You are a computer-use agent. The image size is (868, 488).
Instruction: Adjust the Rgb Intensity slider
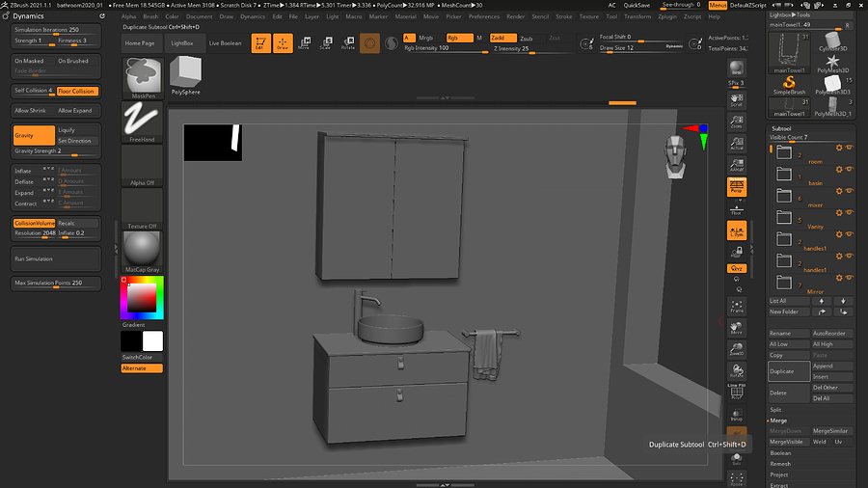pos(446,48)
